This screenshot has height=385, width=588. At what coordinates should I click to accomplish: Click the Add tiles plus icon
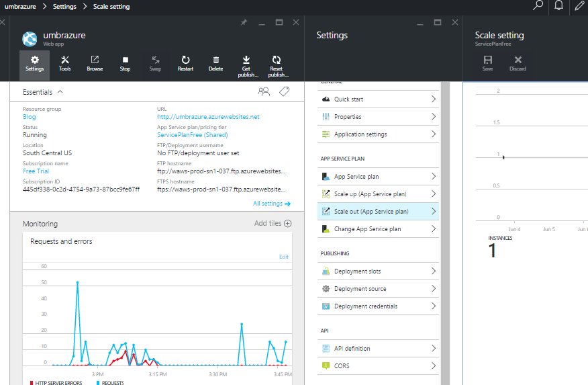pyautogui.click(x=288, y=223)
